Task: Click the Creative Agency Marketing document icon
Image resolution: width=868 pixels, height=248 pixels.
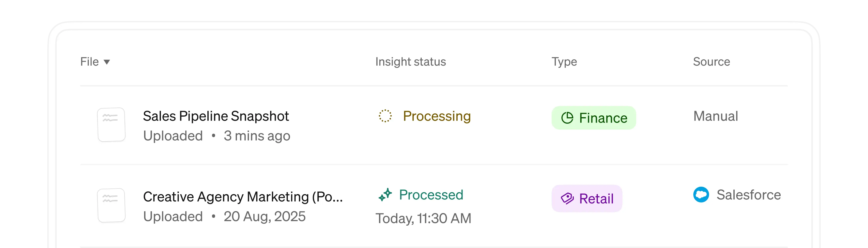Action: [x=111, y=205]
